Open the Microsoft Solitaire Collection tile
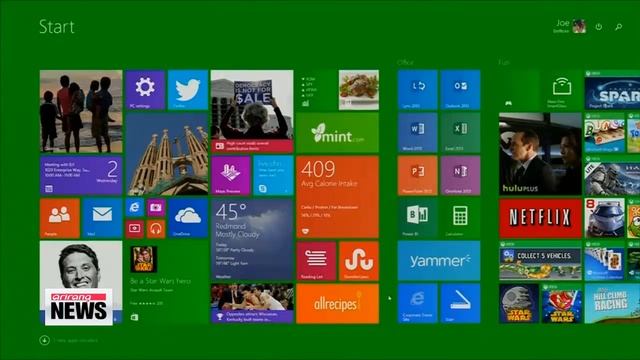640x360 pixels. click(x=604, y=261)
